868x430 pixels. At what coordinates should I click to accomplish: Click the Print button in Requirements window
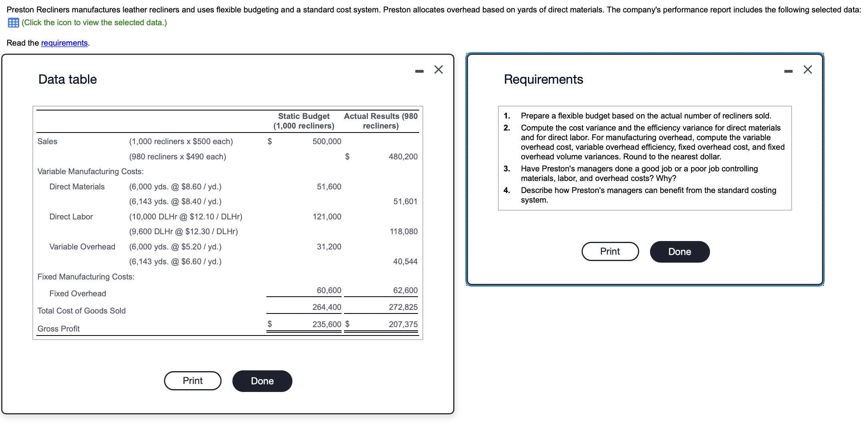610,251
